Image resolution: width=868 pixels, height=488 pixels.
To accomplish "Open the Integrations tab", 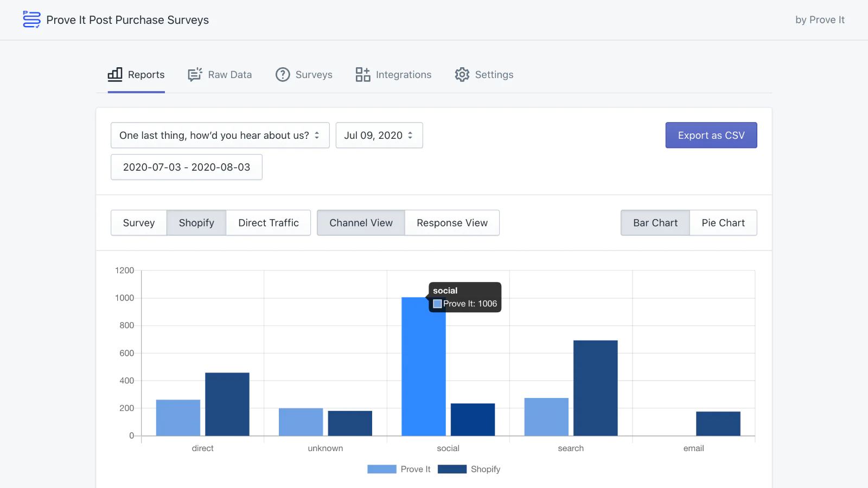I will 393,75.
